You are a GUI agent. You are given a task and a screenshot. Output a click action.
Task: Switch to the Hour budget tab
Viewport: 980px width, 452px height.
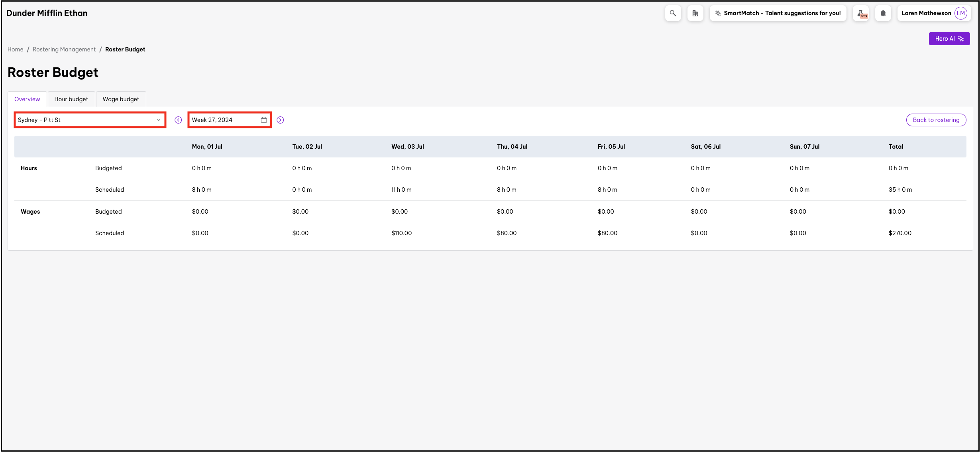pos(71,99)
